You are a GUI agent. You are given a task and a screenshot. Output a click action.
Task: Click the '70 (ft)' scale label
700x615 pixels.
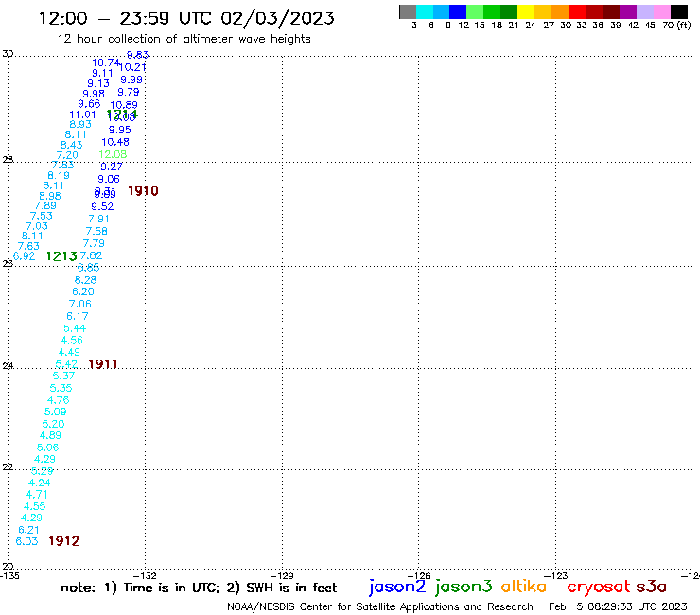point(676,26)
